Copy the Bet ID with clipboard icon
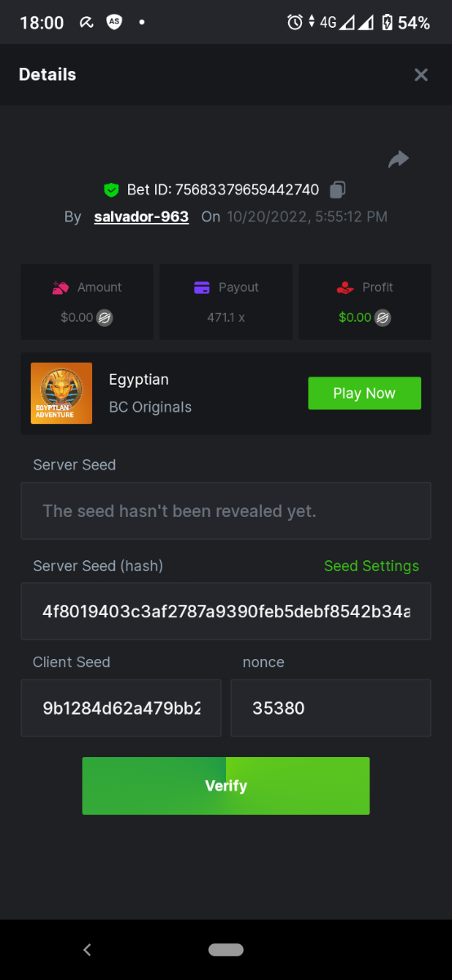 (338, 189)
